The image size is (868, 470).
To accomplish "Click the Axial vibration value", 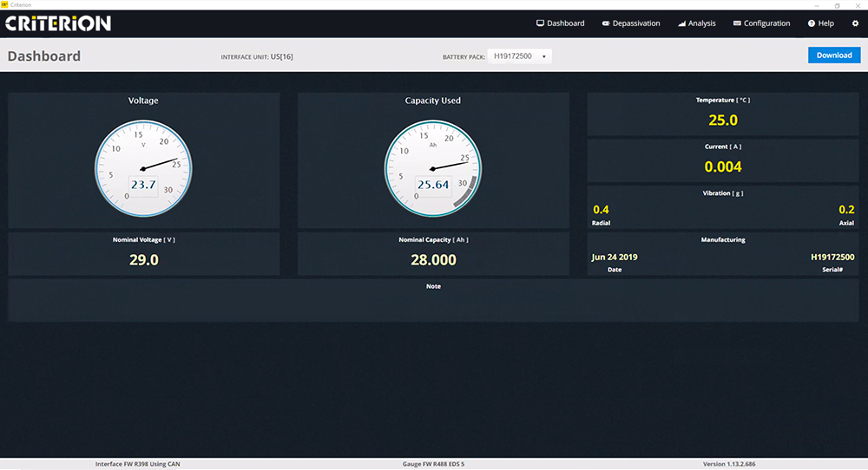I will click(x=846, y=210).
